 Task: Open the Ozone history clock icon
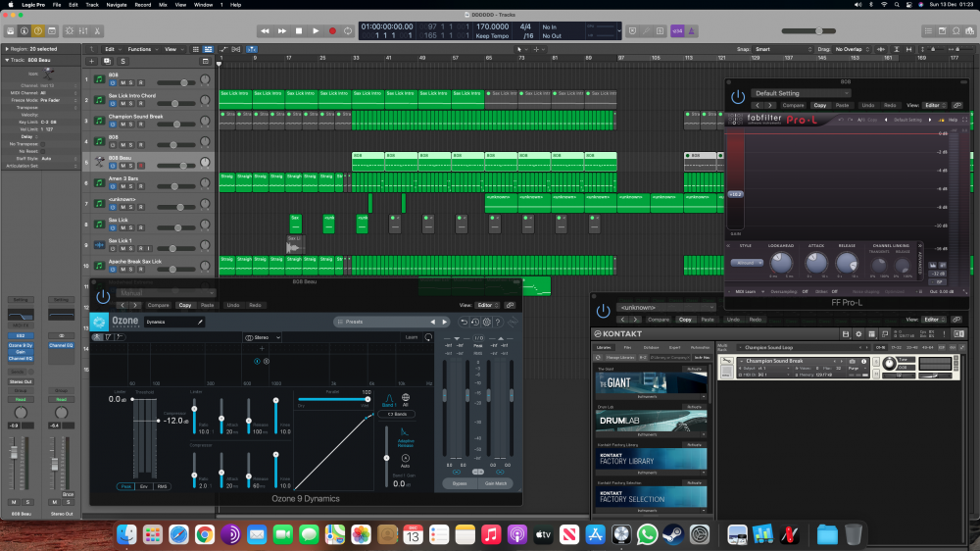tap(475, 323)
